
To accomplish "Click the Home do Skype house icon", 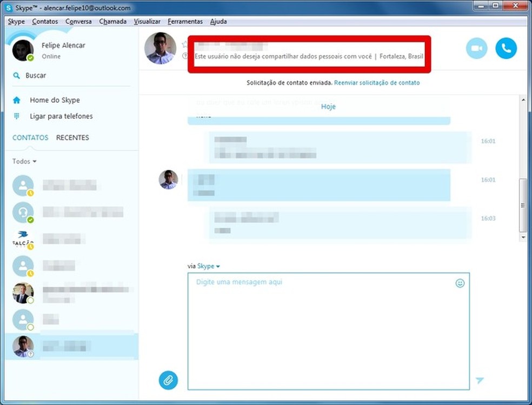I will (17, 100).
